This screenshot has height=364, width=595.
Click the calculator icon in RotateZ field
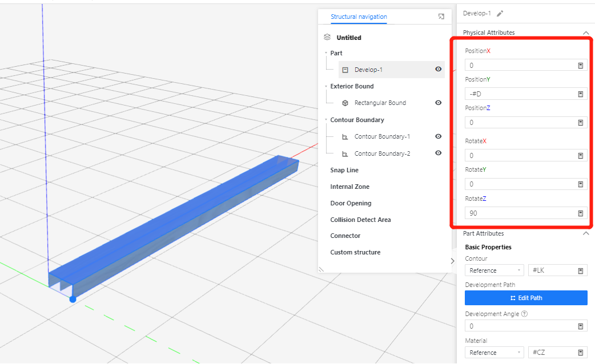(581, 213)
